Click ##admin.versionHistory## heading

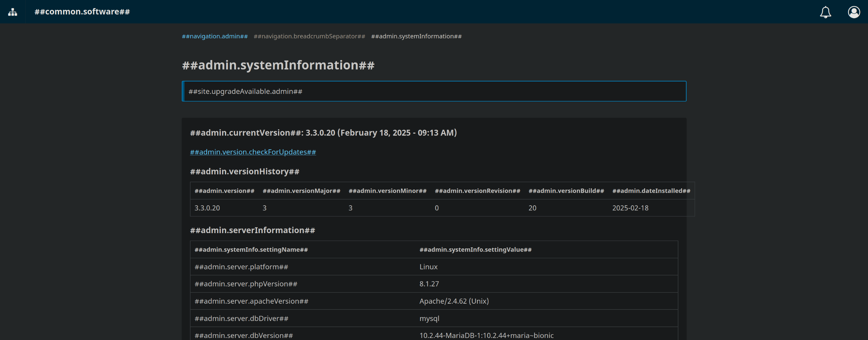244,172
